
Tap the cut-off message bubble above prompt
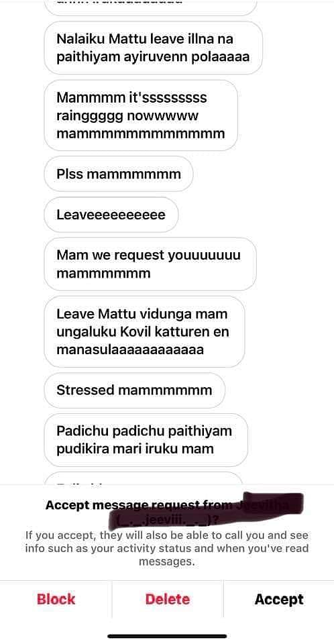click(x=144, y=478)
